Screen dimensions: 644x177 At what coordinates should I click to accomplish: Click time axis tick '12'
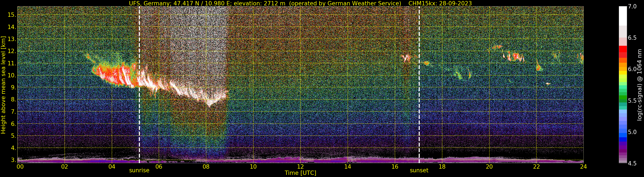pyautogui.click(x=300, y=166)
